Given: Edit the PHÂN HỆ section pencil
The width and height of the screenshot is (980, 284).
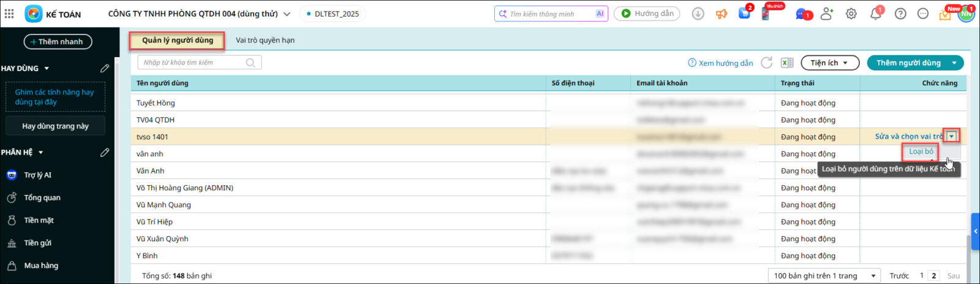Looking at the screenshot, I should tap(105, 152).
